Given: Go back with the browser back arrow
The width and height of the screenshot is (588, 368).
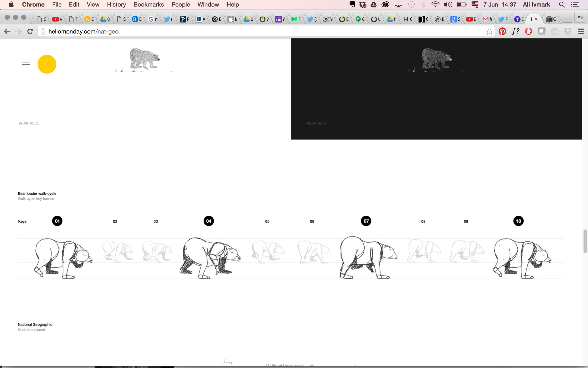Looking at the screenshot, I should coord(7,31).
